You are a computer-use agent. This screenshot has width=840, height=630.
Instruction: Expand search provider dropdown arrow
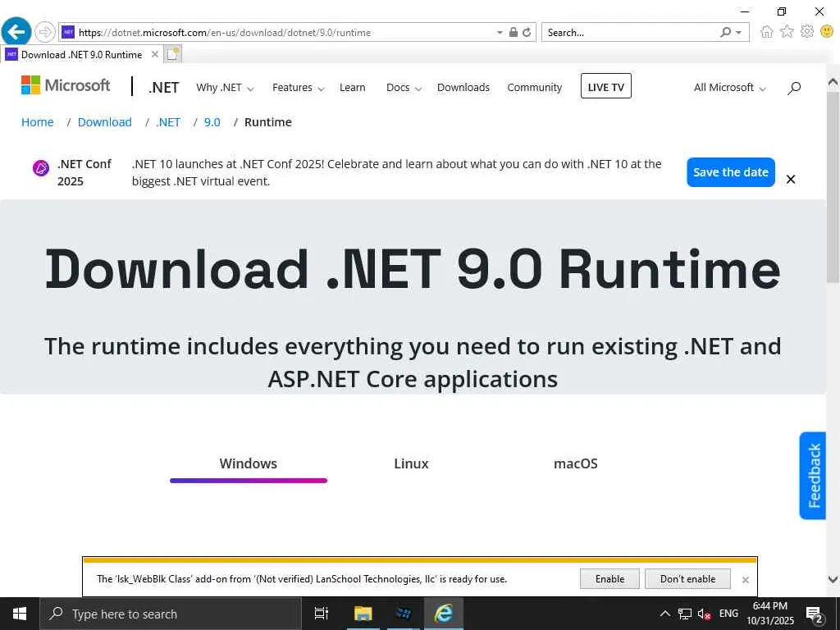click(739, 33)
